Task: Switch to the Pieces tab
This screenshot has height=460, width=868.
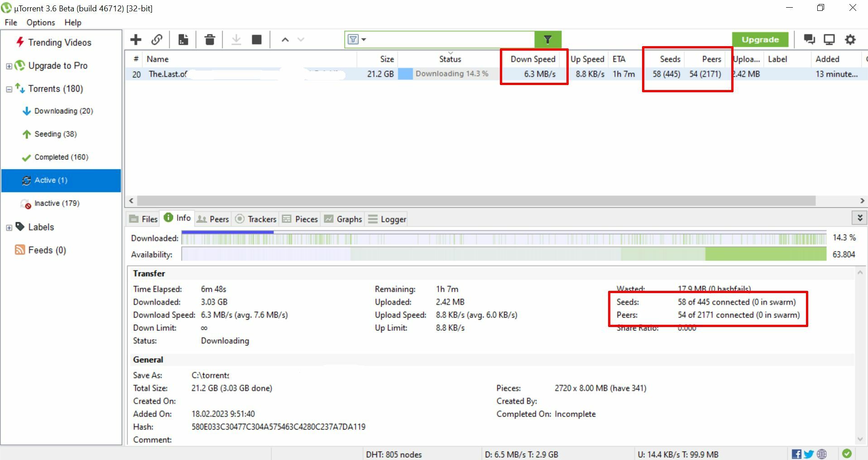Action: point(300,219)
